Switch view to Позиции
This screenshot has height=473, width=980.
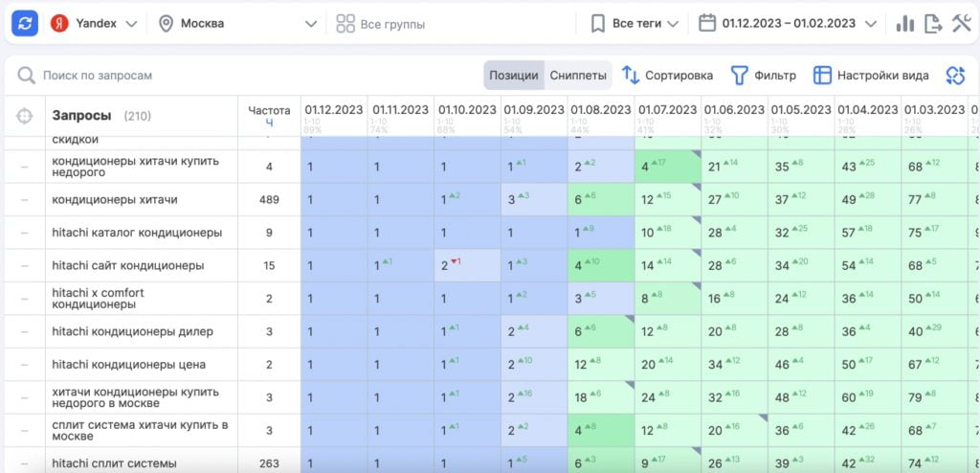[514, 76]
